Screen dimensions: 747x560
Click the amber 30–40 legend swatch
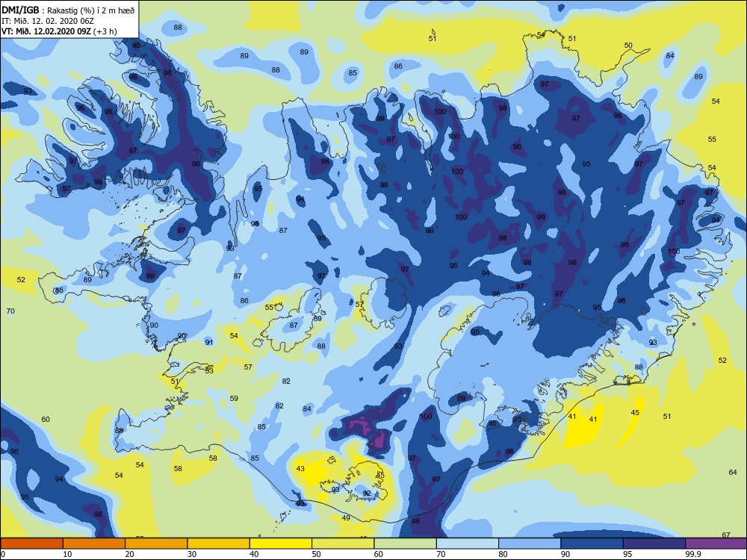pyautogui.click(x=218, y=544)
